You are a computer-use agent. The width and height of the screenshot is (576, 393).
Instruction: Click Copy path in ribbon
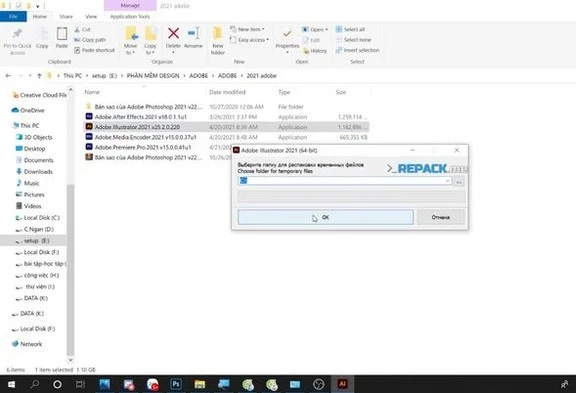point(90,40)
